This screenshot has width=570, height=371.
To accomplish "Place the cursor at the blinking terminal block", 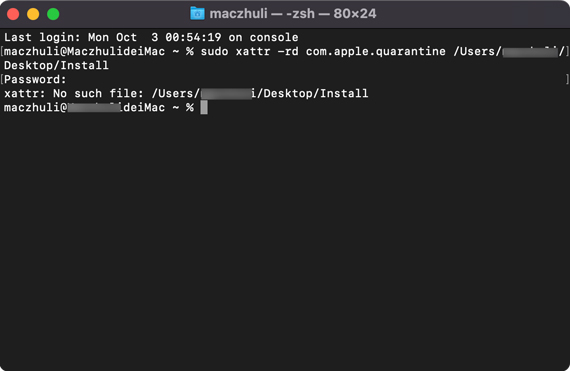I will [x=204, y=108].
